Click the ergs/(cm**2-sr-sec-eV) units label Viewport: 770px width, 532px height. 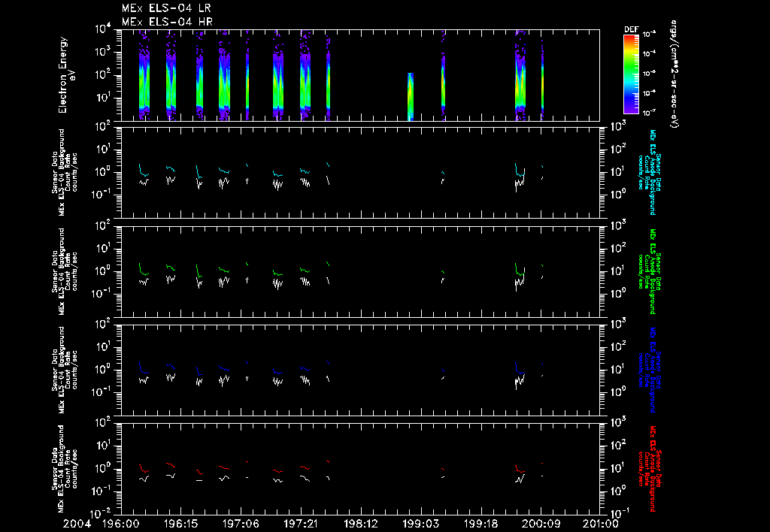(674, 74)
